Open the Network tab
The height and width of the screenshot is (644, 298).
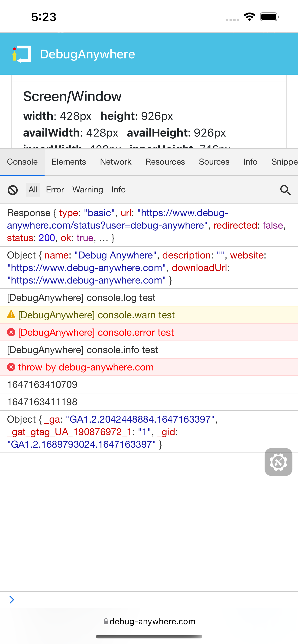(x=116, y=162)
